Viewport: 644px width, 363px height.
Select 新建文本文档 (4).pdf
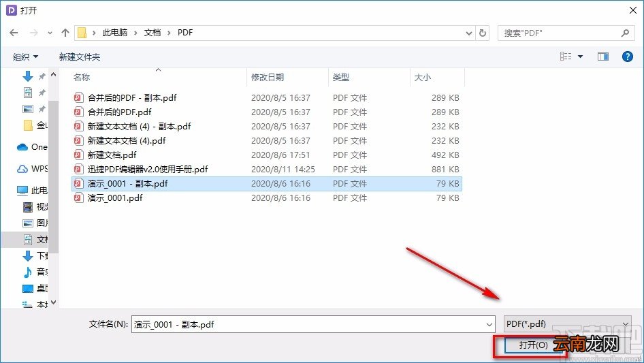(267, 140)
